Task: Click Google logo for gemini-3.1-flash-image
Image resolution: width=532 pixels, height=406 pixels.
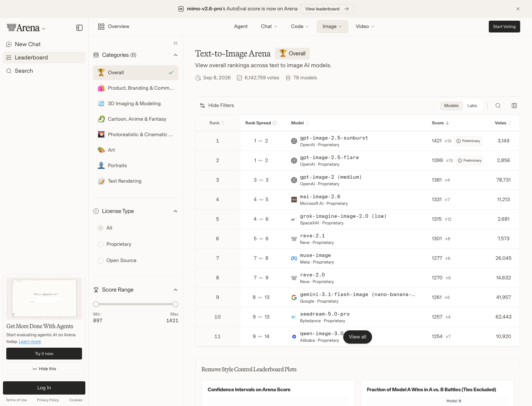Action: click(x=294, y=297)
